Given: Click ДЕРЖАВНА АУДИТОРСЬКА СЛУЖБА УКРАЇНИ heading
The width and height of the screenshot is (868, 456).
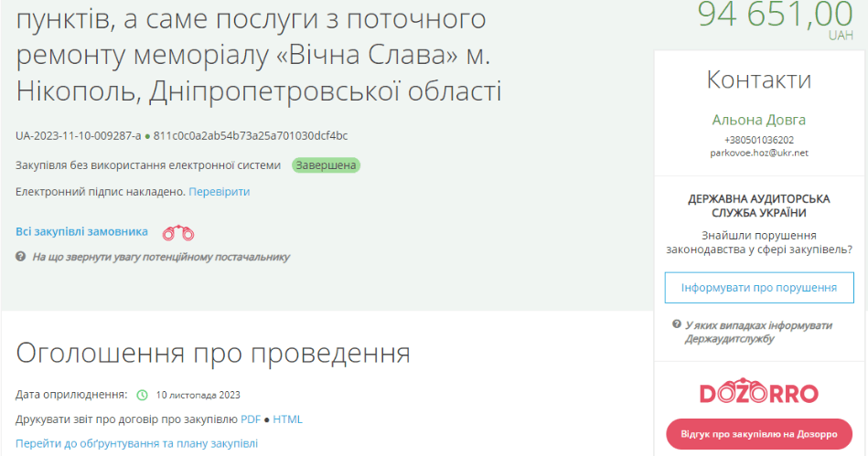Looking at the screenshot, I should 759,206.
